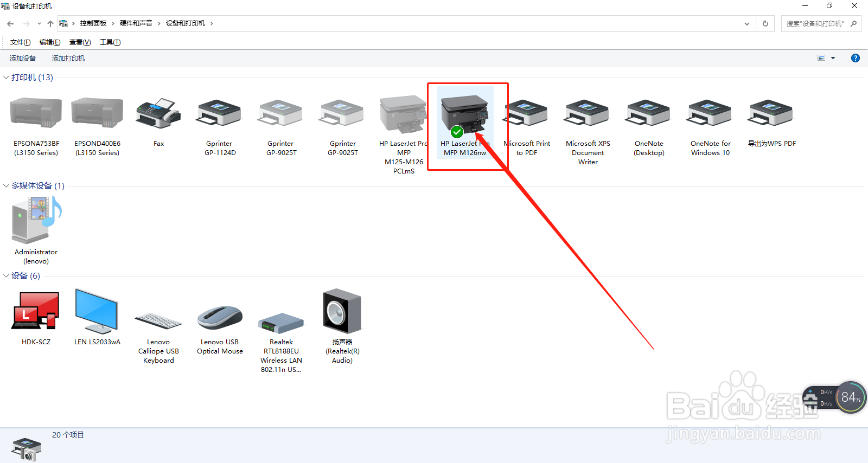
Task: Click the 添加打印机 button
Action: [x=68, y=59]
